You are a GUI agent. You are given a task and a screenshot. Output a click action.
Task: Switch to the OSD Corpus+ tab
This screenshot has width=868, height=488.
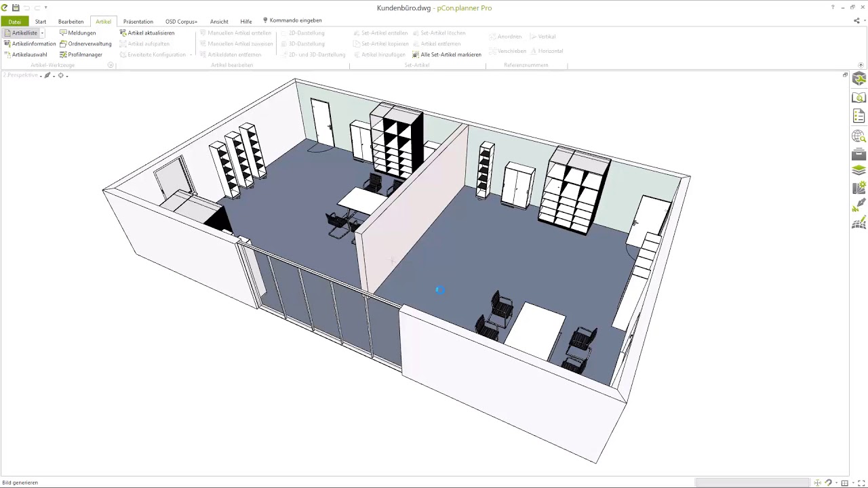(x=182, y=21)
